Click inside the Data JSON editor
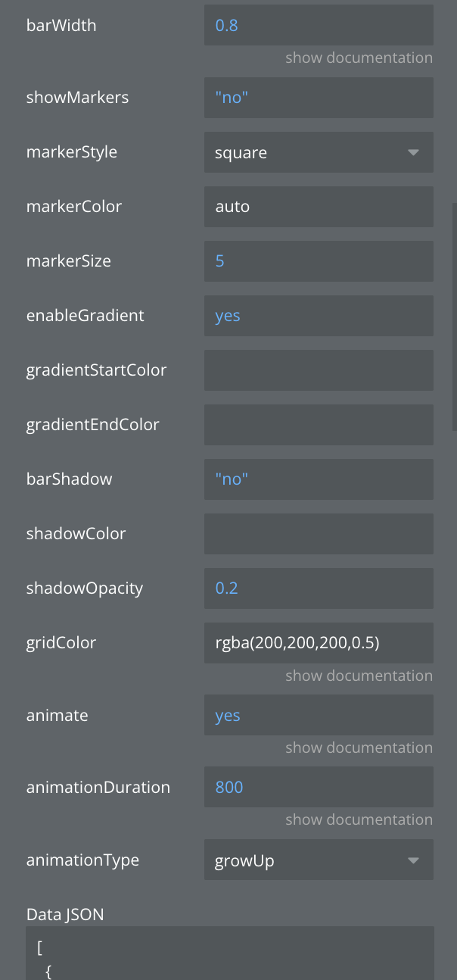Viewport: 457px width, 980px height. point(230,956)
